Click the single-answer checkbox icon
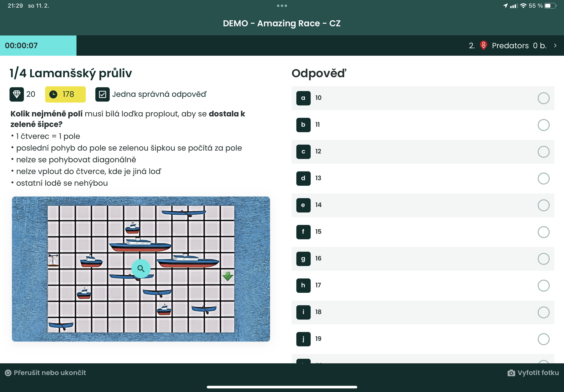The width and height of the screenshot is (564, 392). 102,94
